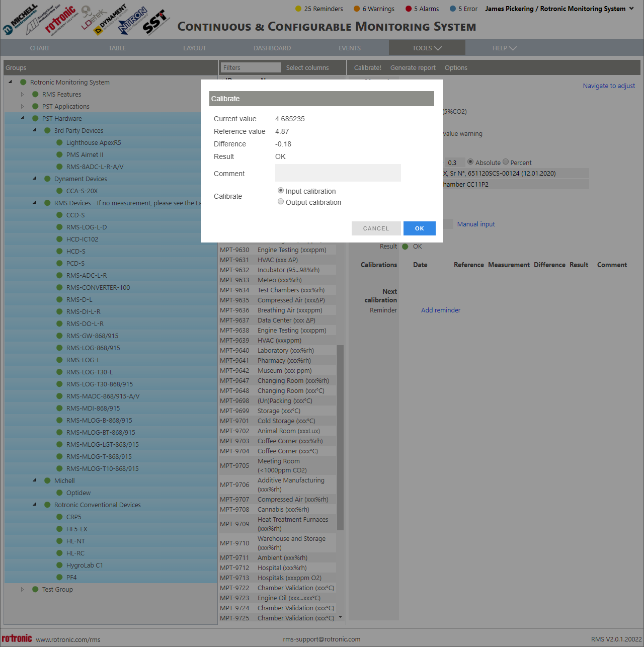Click the SST logo in header
Screen dimensions: 644x647
point(155,23)
